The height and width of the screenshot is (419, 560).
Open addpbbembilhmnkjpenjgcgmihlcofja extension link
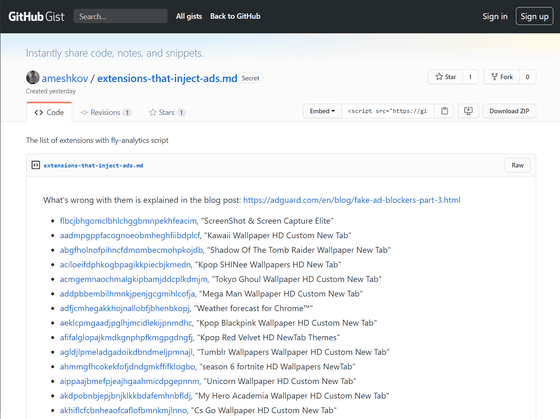(128, 294)
